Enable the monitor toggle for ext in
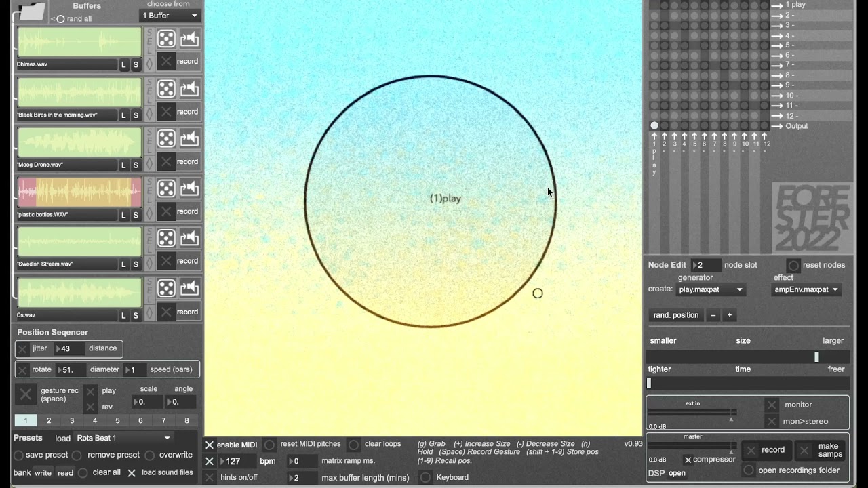The image size is (868, 488). pyautogui.click(x=772, y=405)
